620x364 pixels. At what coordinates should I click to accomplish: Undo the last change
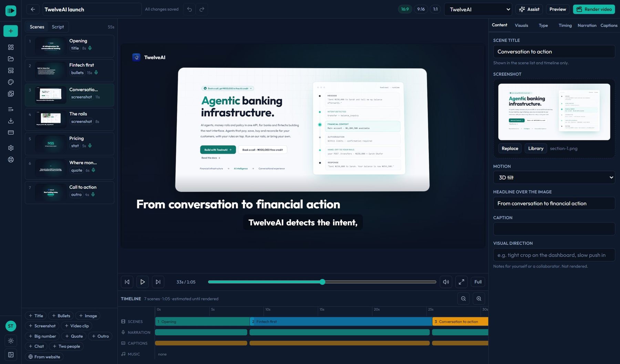click(189, 9)
